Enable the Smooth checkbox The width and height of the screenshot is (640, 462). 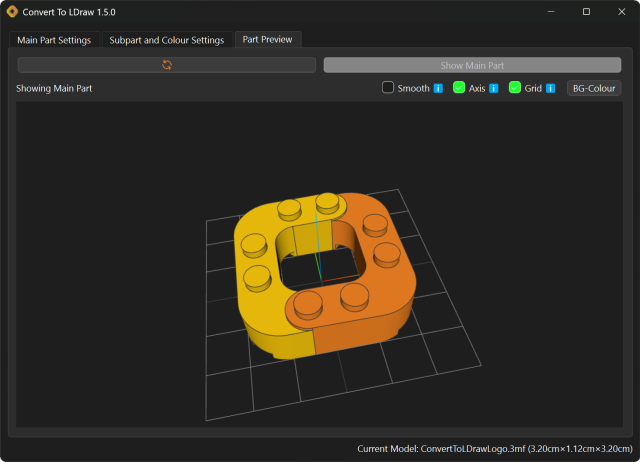(x=388, y=87)
